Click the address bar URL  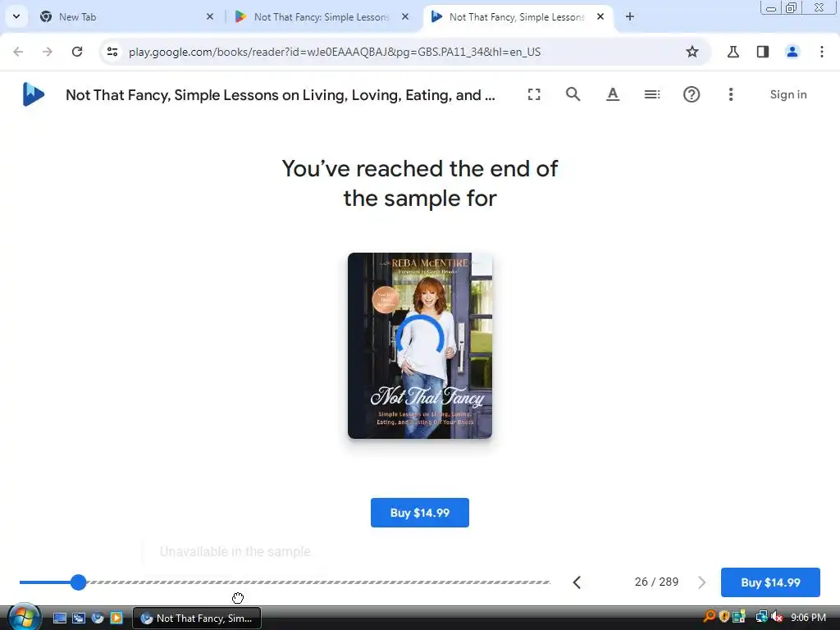point(335,52)
